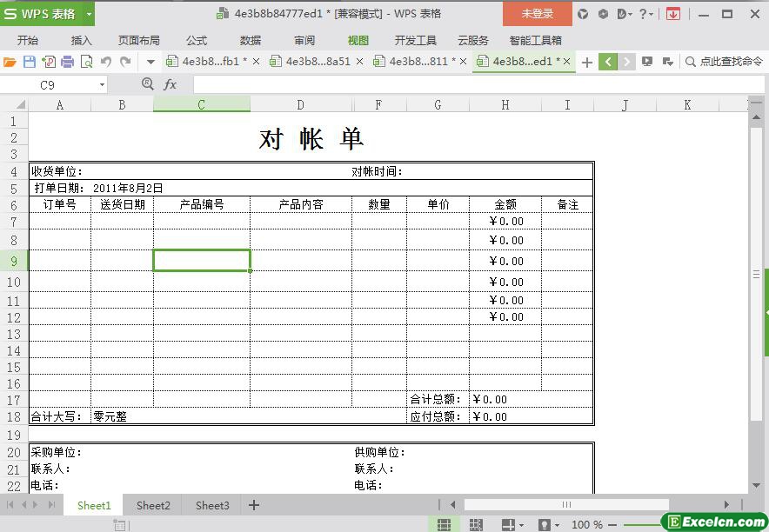Click the Undo arrow icon
This screenshot has height=532, width=769.
(106, 62)
